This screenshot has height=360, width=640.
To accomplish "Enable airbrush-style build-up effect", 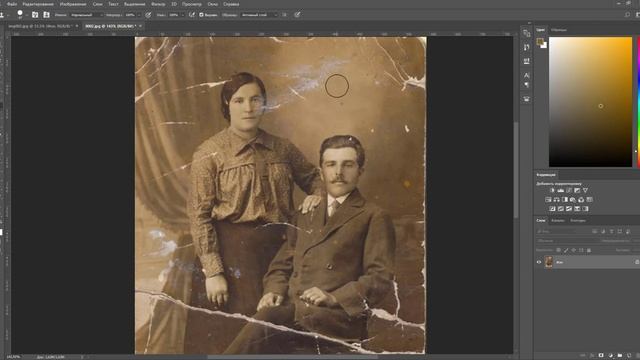I will 191,15.
